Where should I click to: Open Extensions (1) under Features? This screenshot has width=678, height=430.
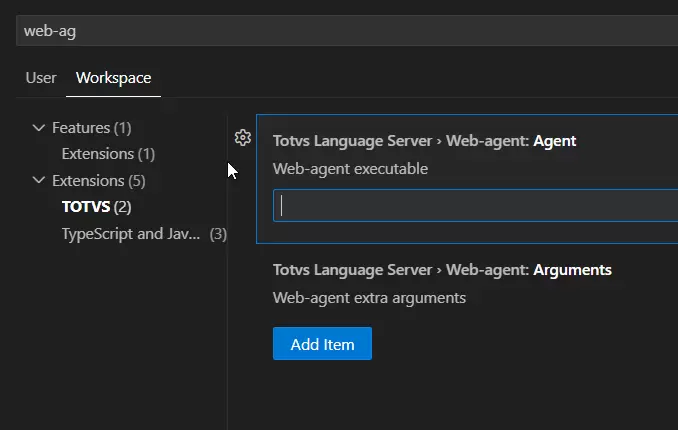coord(108,154)
